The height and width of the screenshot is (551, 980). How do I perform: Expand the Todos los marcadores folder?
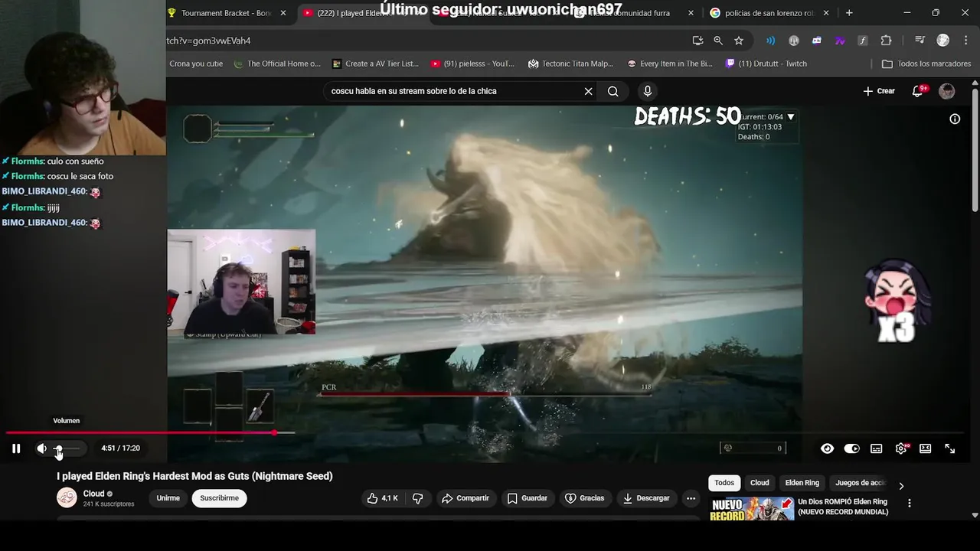[926, 64]
